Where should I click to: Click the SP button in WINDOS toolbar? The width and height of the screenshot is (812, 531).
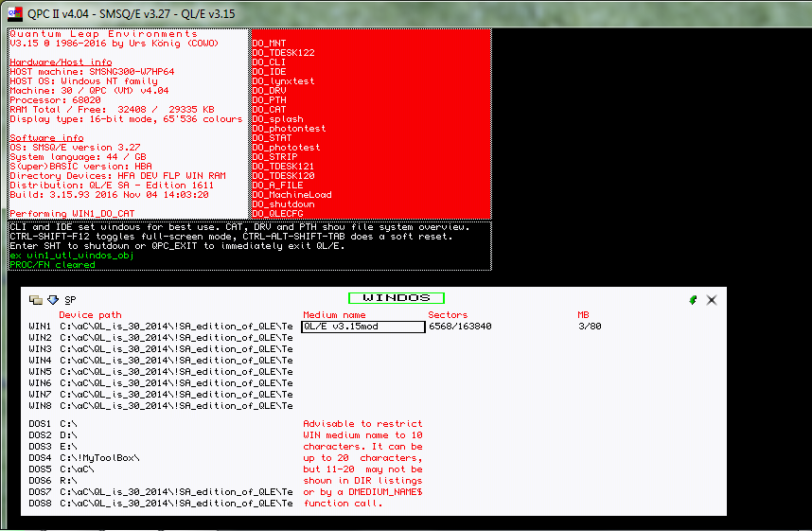pos(70,300)
